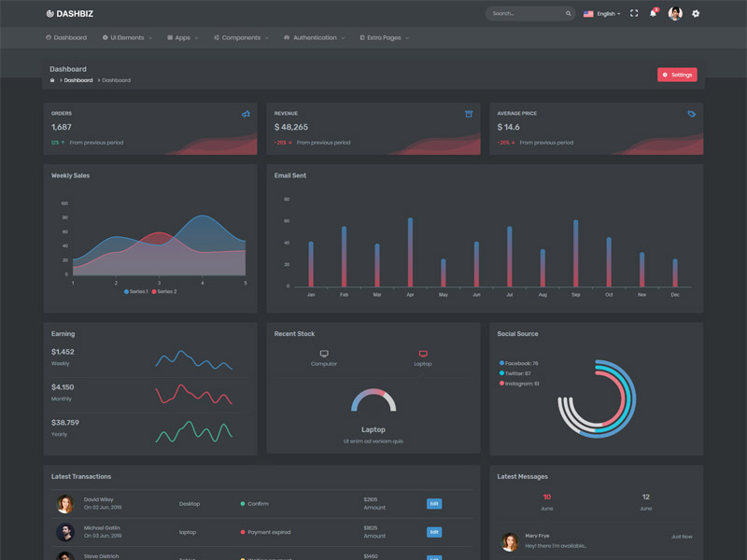This screenshot has width=747, height=560.
Task: Click the cart icon on the Revenue card
Action: click(469, 112)
